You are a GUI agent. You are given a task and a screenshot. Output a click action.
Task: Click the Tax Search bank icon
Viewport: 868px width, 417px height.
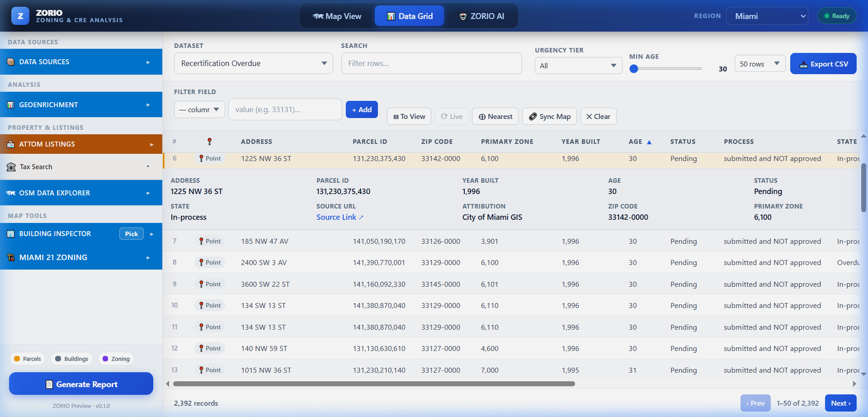coord(11,167)
